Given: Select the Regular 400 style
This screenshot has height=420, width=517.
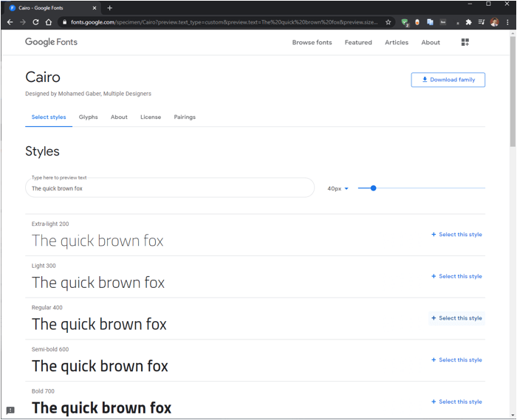Looking at the screenshot, I should tap(456, 318).
